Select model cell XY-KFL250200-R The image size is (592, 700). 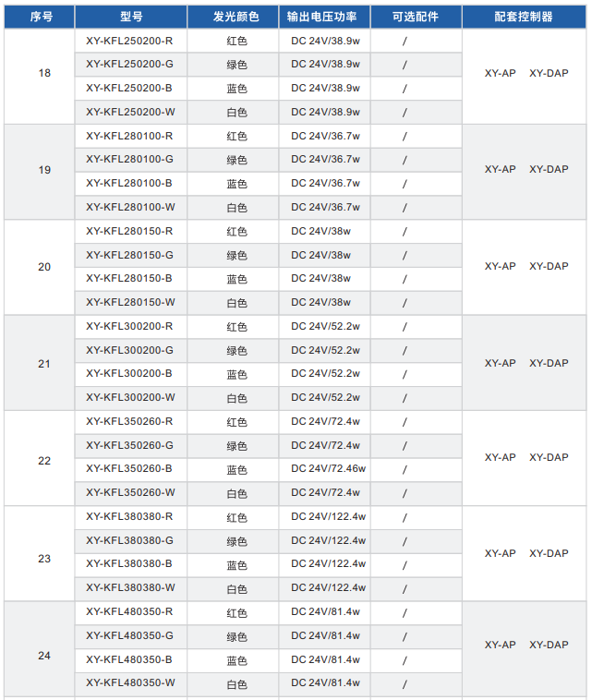tap(130, 41)
